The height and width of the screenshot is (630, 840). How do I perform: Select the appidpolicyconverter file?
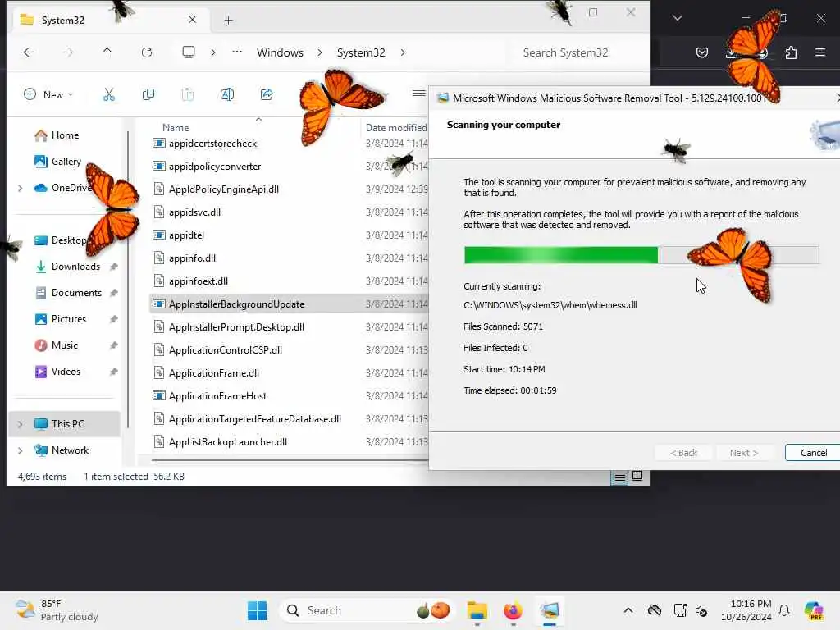click(x=215, y=166)
